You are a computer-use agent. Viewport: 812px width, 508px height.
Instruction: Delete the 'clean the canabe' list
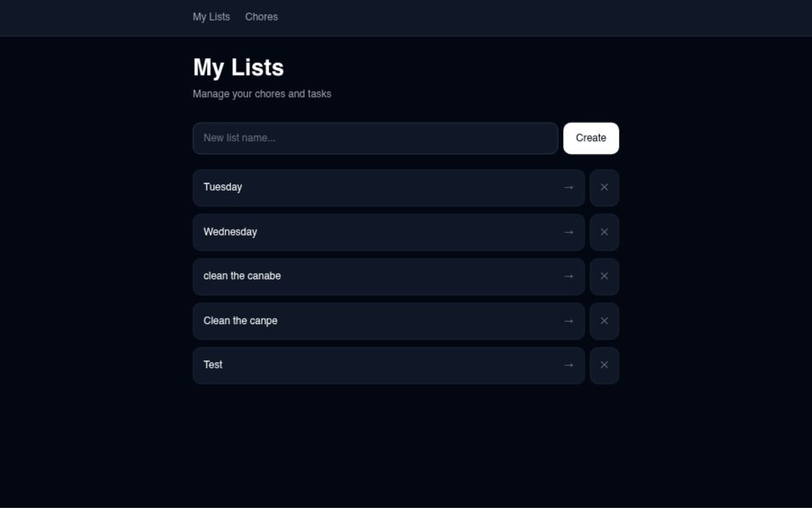604,276
